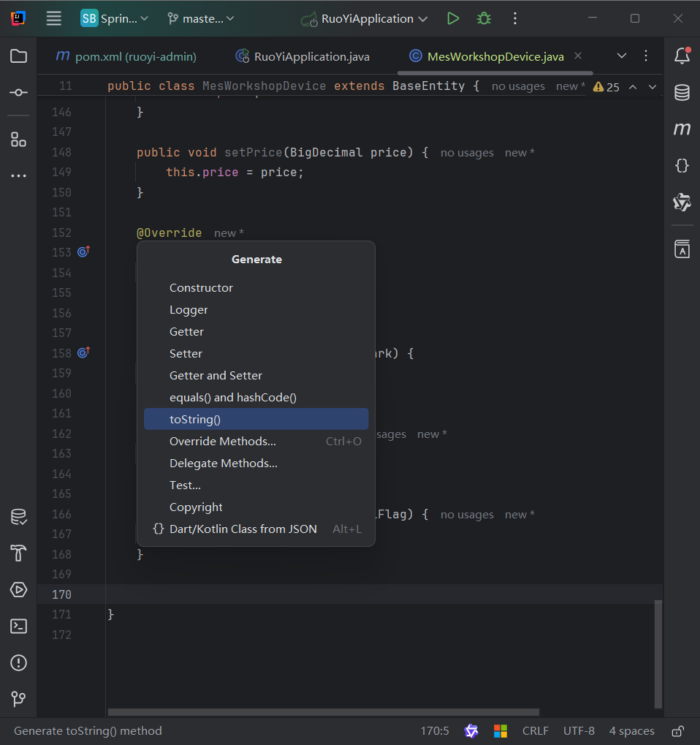This screenshot has width=700, height=745.
Task: Click the AI assistant icon in status bar
Action: 471,731
